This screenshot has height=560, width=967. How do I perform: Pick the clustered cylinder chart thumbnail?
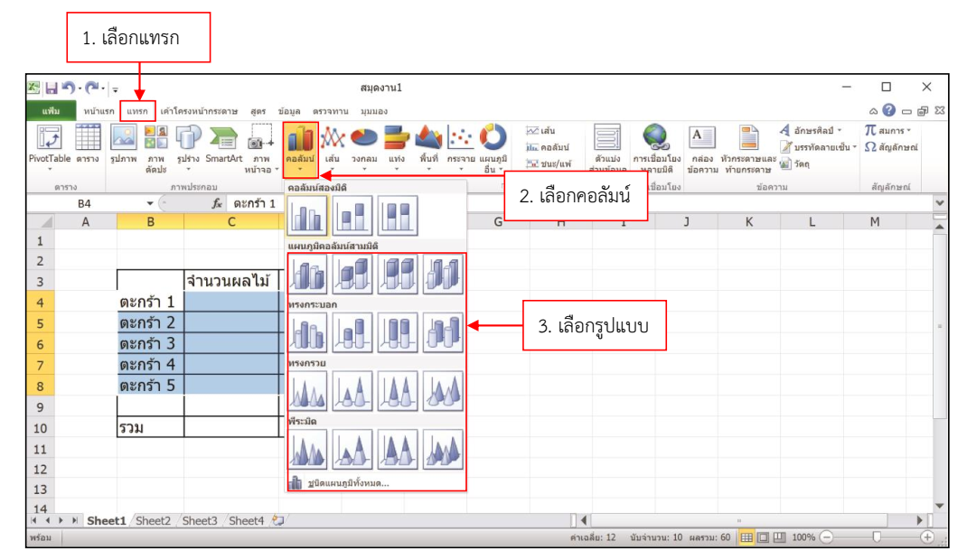point(309,331)
